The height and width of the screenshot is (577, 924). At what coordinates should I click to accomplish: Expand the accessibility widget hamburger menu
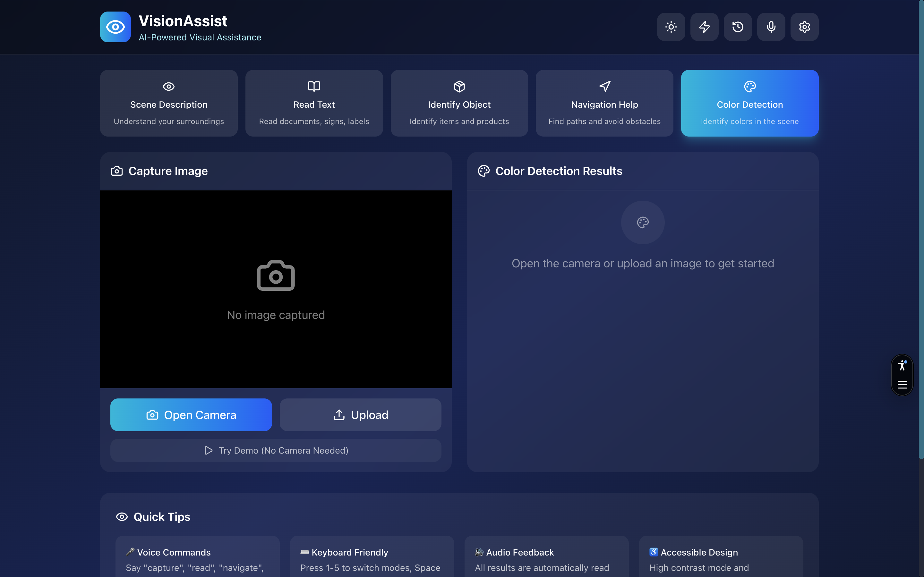pyautogui.click(x=902, y=385)
